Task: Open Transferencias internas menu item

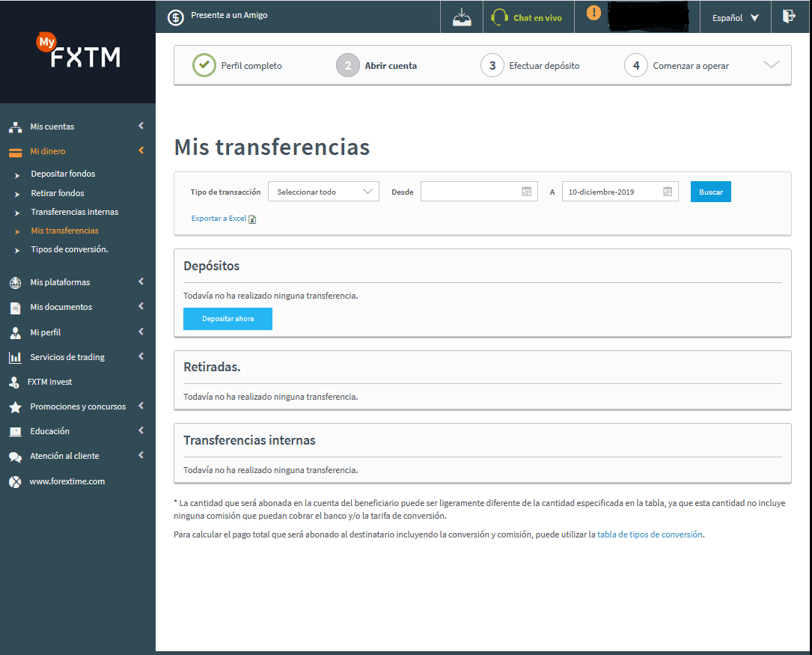Action: (74, 212)
